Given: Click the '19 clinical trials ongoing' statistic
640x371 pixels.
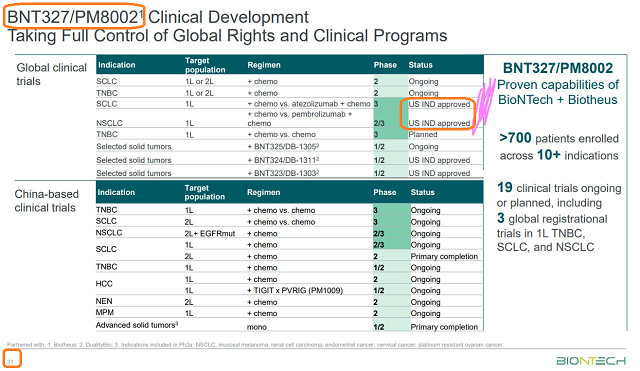Looking at the screenshot, I should 559,188.
